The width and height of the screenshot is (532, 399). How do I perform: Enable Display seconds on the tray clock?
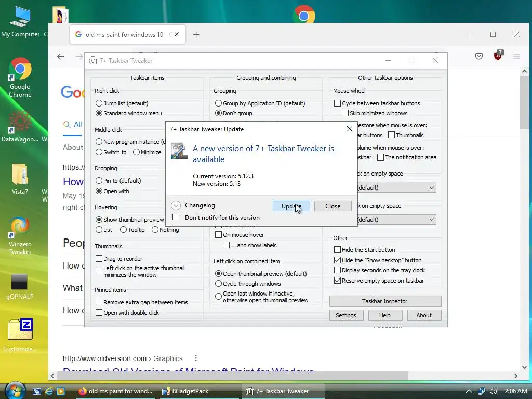[x=337, y=270]
